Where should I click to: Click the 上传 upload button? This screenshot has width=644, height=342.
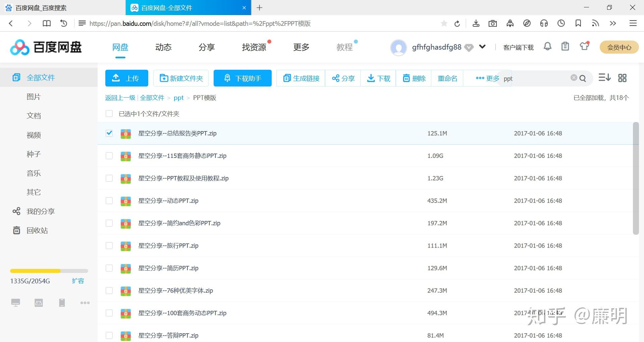point(127,78)
